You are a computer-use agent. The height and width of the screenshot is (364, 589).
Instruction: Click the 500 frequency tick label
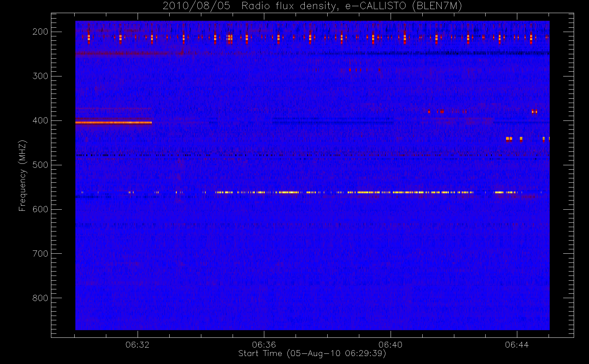[40, 165]
